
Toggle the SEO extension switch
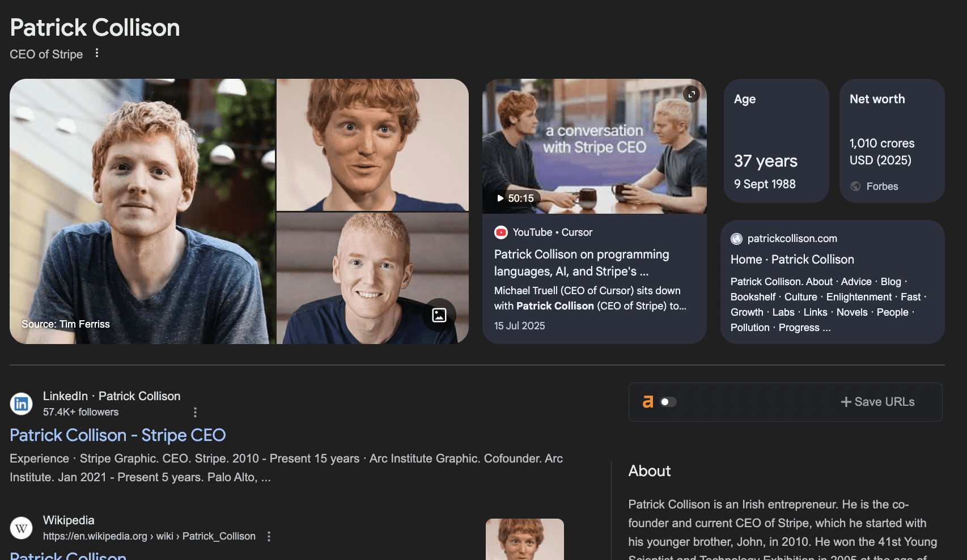click(x=669, y=402)
